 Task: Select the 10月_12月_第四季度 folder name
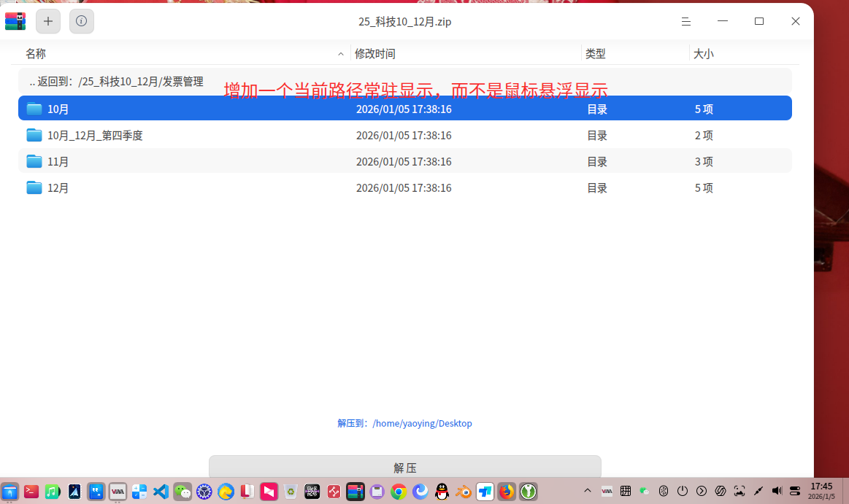point(95,135)
